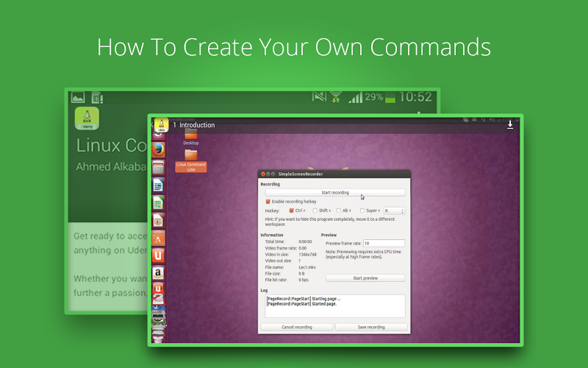This screenshot has height=368, width=588.
Task: Open the Files manager launcher icon
Action: pos(158,168)
